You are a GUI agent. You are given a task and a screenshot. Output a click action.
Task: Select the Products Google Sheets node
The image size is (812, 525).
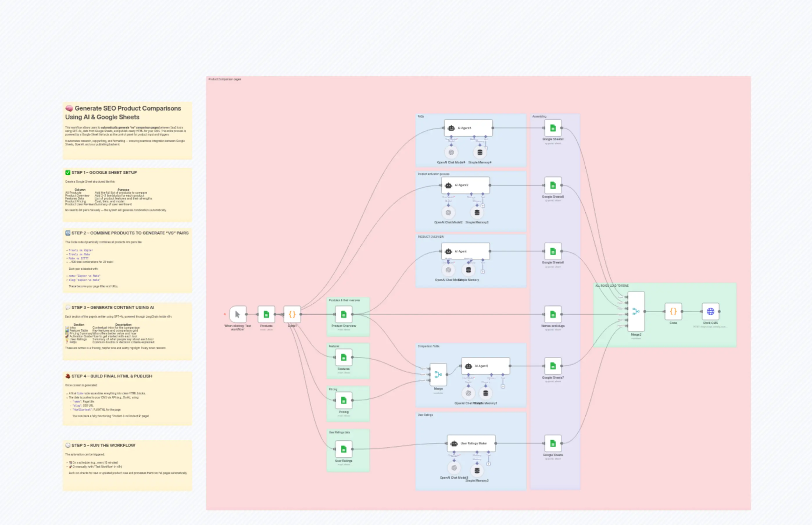pyautogui.click(x=266, y=314)
